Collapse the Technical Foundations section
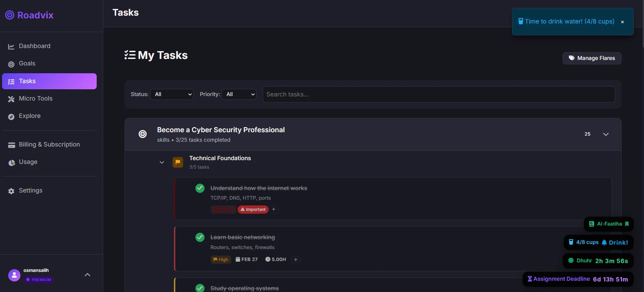Viewport: 644px width, 292px height. 162,162
